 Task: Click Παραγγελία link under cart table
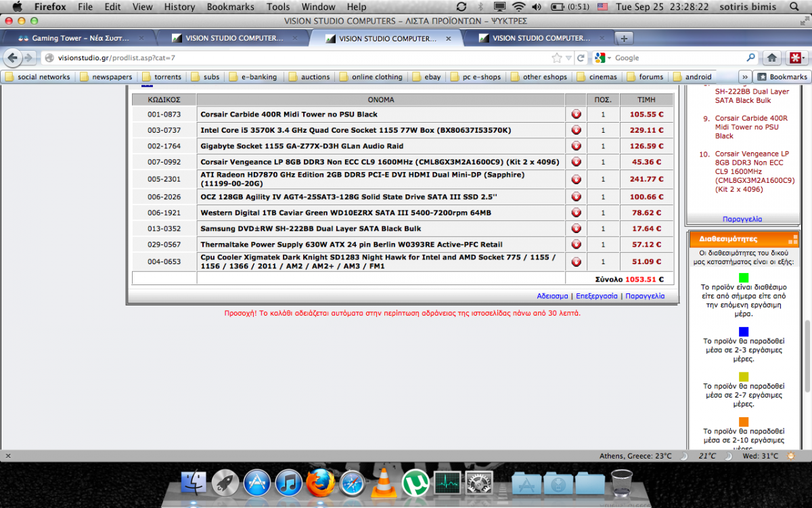[645, 296]
